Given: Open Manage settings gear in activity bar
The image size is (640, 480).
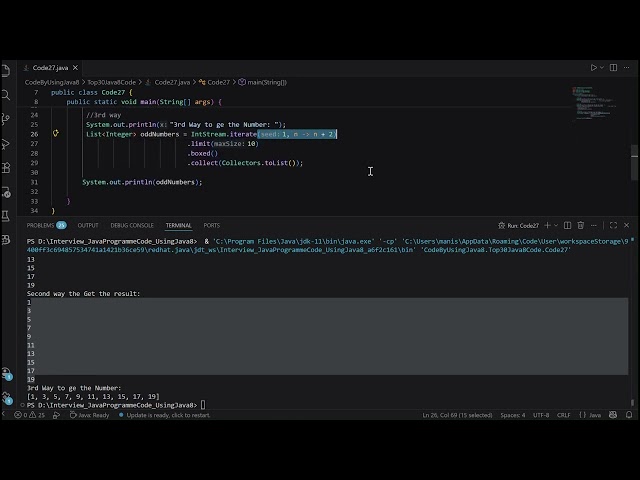Looking at the screenshot, I should 6,397.
